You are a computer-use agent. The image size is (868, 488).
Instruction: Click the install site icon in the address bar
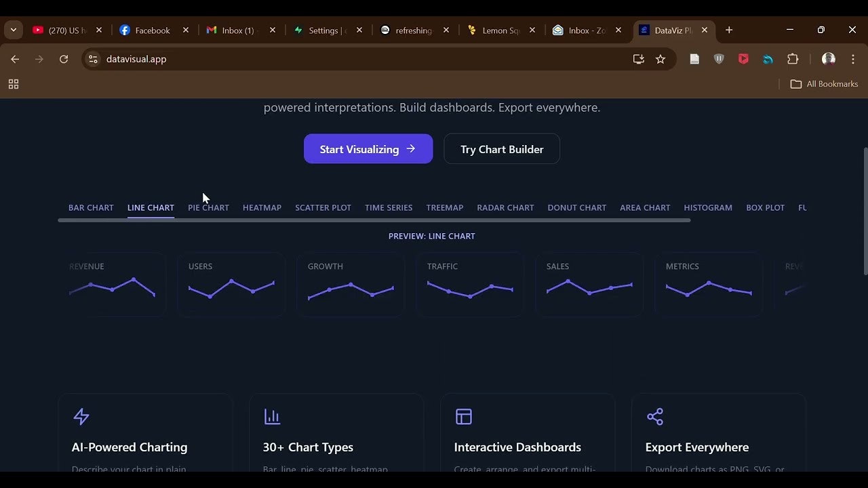point(638,59)
